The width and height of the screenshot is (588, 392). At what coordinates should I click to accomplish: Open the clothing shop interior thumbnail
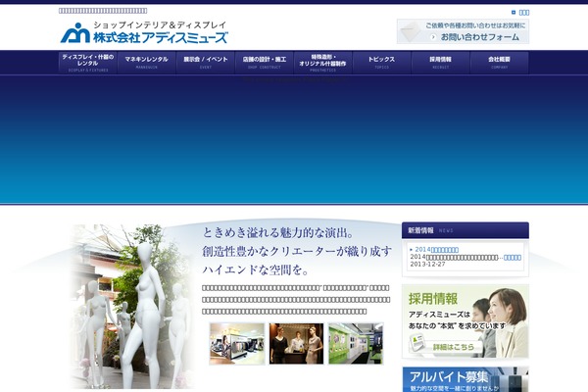click(237, 344)
